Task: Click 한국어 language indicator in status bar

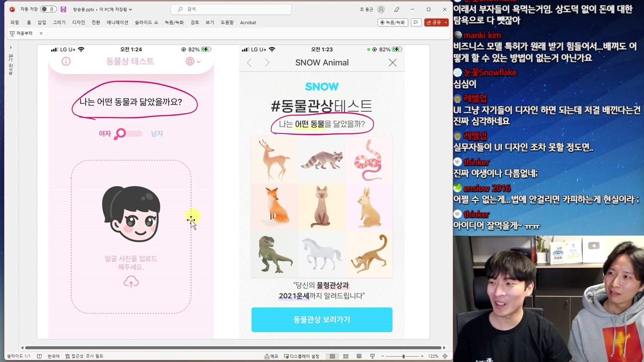Action: 53,356
